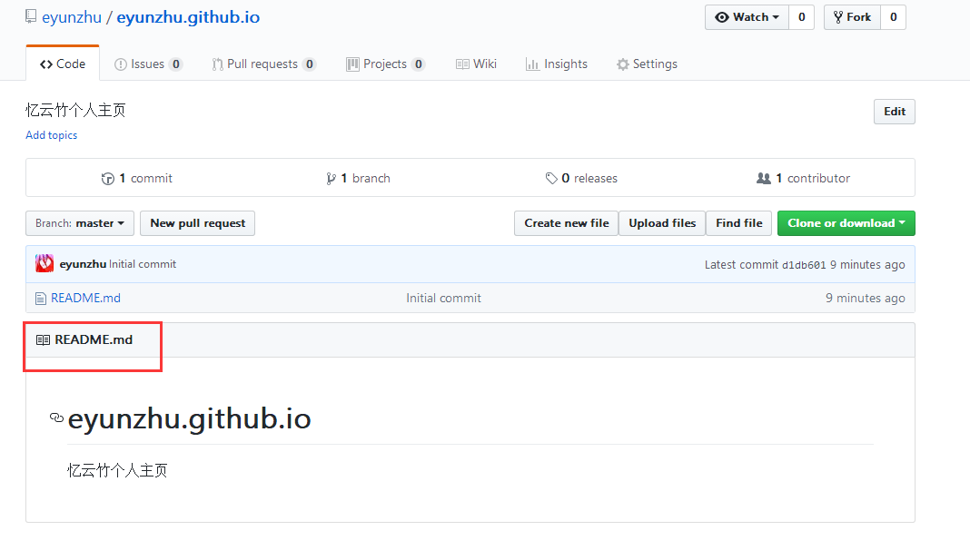Screen dimensions: 970x560
Task: View the 1 commit link
Action: [137, 179]
